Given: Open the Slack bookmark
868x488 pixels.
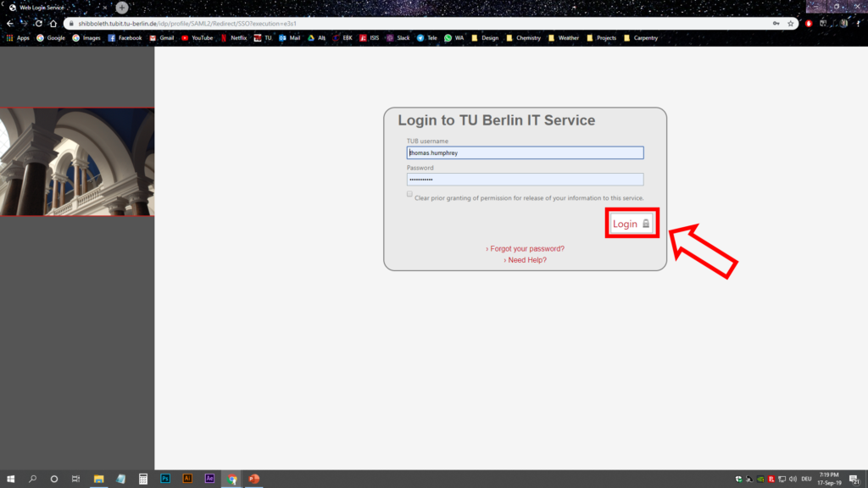Looking at the screenshot, I should (398, 38).
